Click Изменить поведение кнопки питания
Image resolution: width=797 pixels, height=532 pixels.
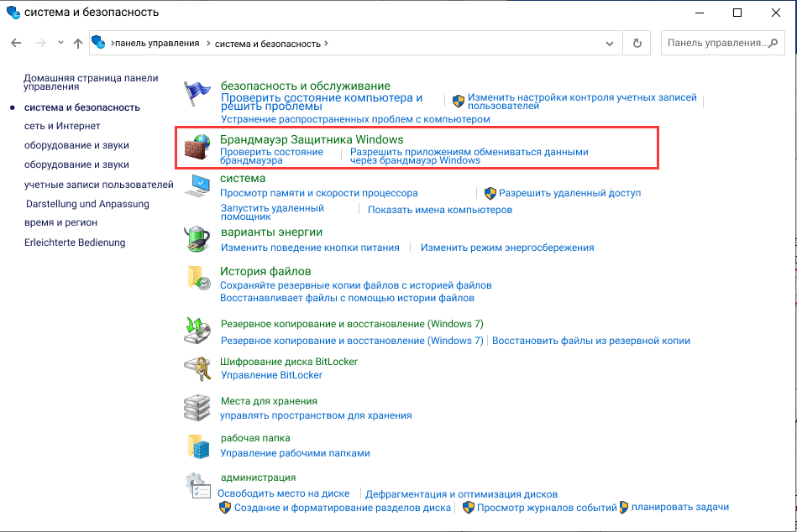[x=310, y=248]
